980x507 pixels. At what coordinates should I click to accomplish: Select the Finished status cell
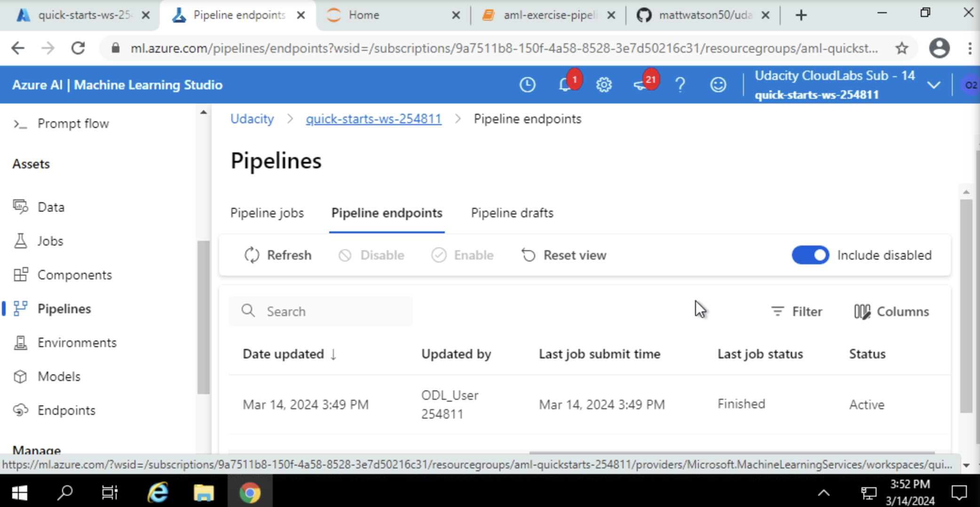pos(741,404)
